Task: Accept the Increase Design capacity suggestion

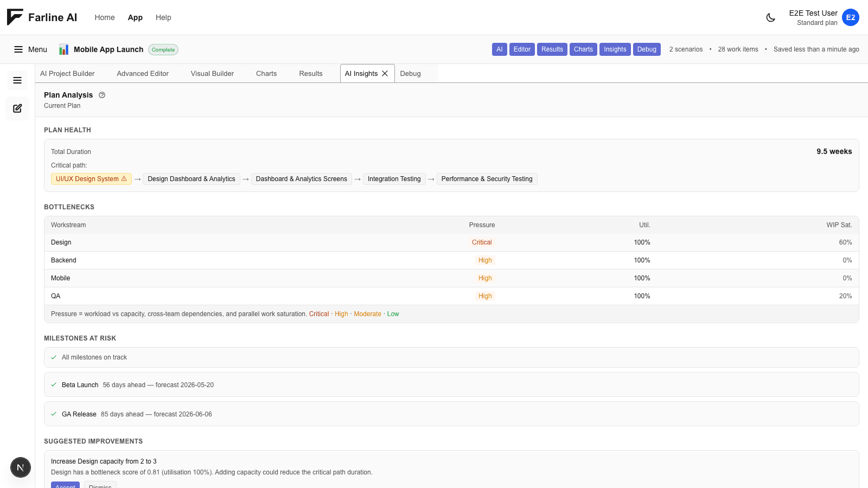Action: point(65,485)
